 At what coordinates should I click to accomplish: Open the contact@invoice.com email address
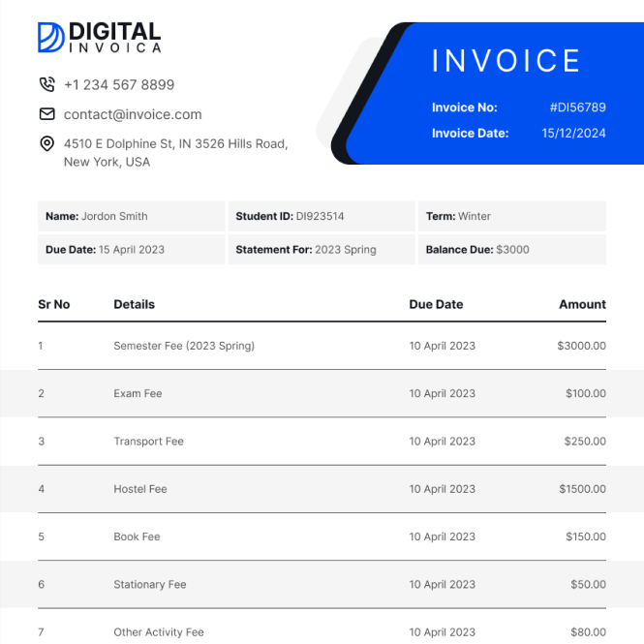[133, 114]
